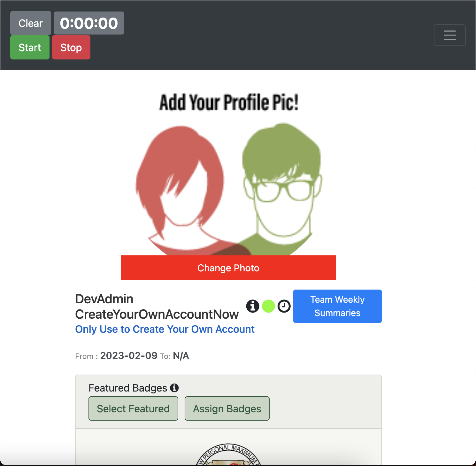Click the green active status dot
The height and width of the screenshot is (466, 476).
pos(268,306)
